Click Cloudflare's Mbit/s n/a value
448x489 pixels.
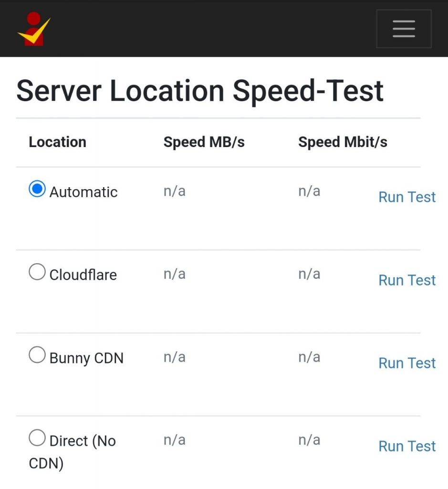[309, 274]
